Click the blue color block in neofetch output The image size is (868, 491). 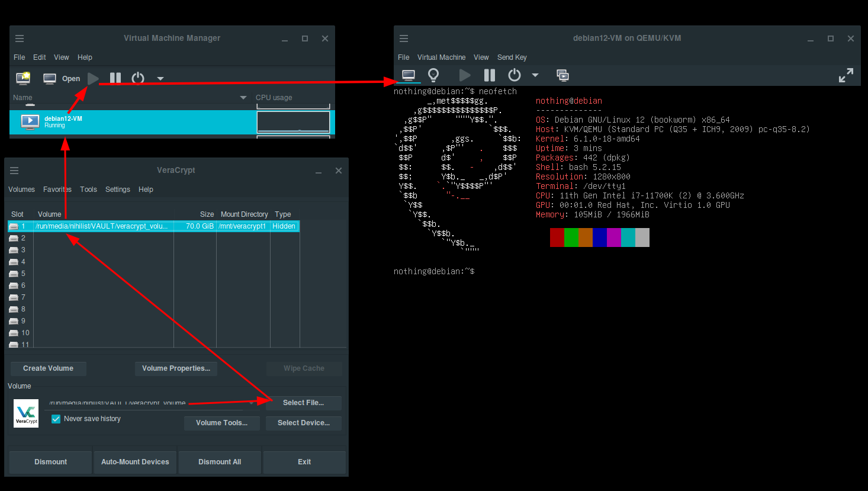pos(600,238)
